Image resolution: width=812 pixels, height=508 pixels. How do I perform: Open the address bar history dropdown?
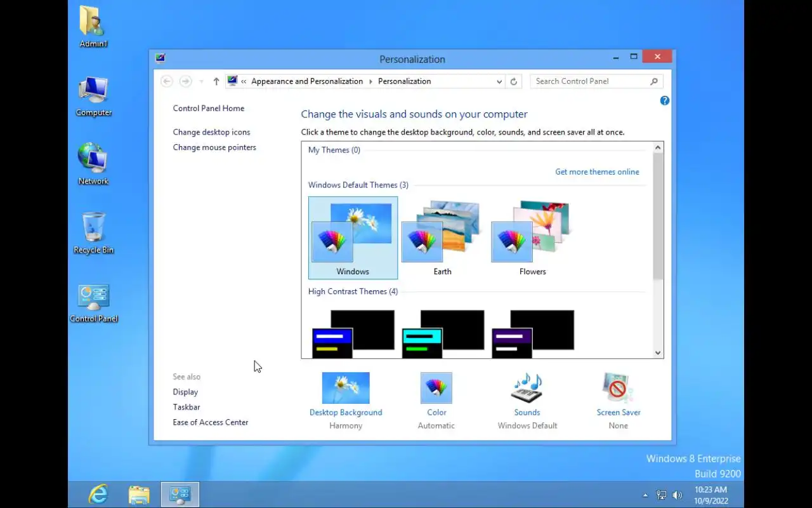499,81
